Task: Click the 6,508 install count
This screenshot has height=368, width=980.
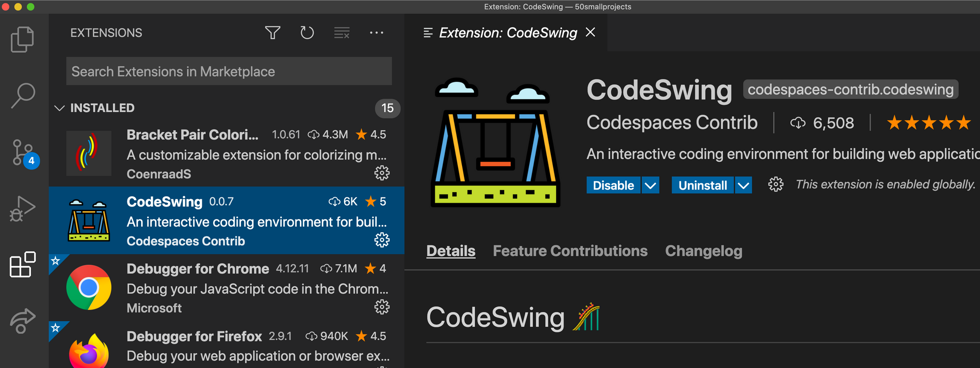Action: pos(833,123)
